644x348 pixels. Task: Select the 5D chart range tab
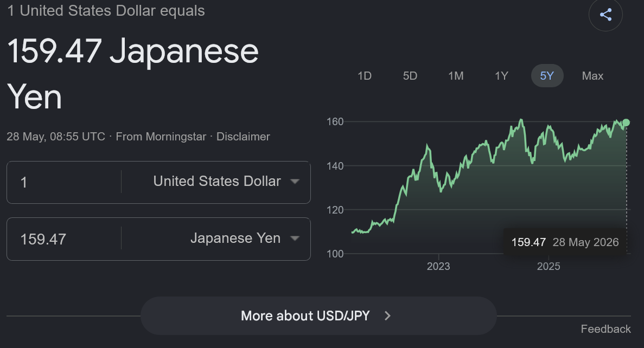click(x=410, y=76)
